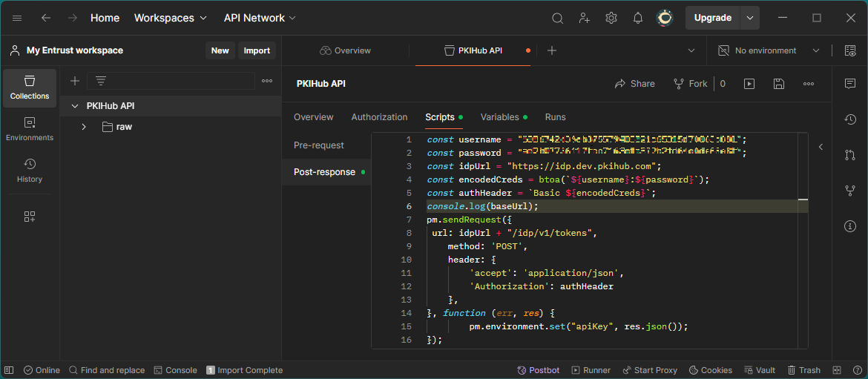This screenshot has width=868, height=379.
Task: Click the invite collaborators icon
Action: coord(585,18)
